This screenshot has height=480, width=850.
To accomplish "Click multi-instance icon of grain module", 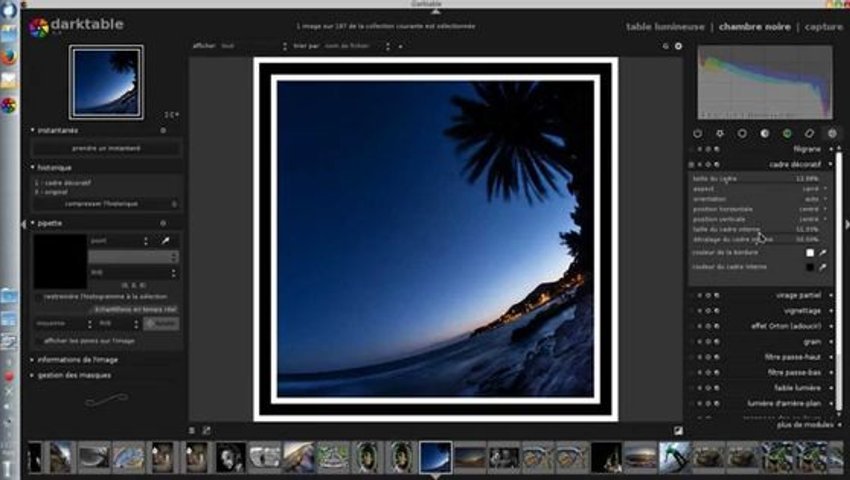I will tap(699, 342).
